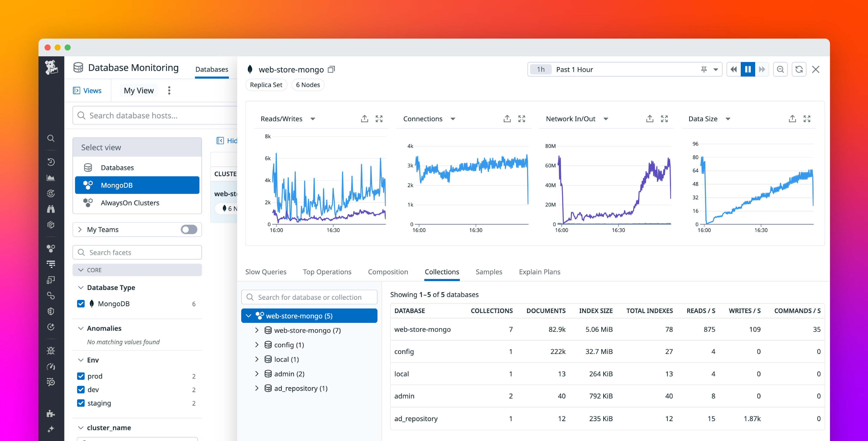The width and height of the screenshot is (868, 441).
Task: Export the Reads/Writes chart
Action: (x=364, y=119)
